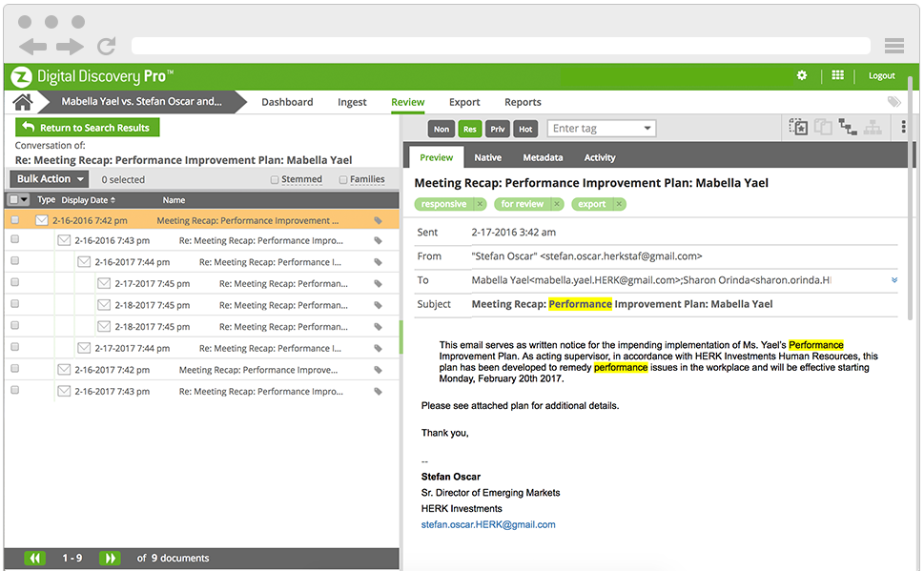Open the Bulk Action dropdown
The width and height of the screenshot is (924, 571).
click(x=50, y=179)
